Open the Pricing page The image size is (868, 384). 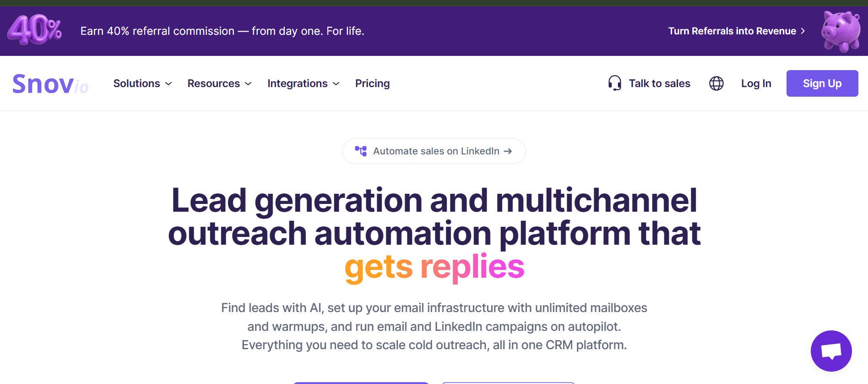click(x=372, y=83)
